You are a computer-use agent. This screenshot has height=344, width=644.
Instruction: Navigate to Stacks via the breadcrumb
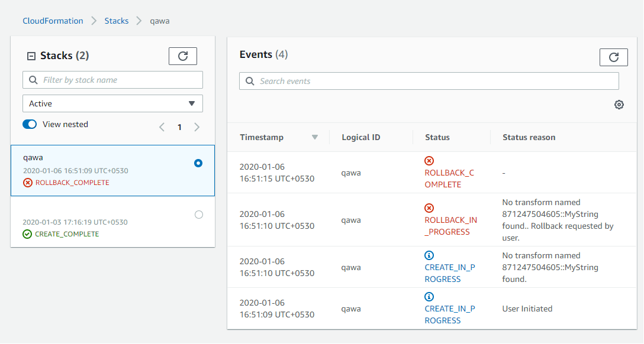coord(116,20)
